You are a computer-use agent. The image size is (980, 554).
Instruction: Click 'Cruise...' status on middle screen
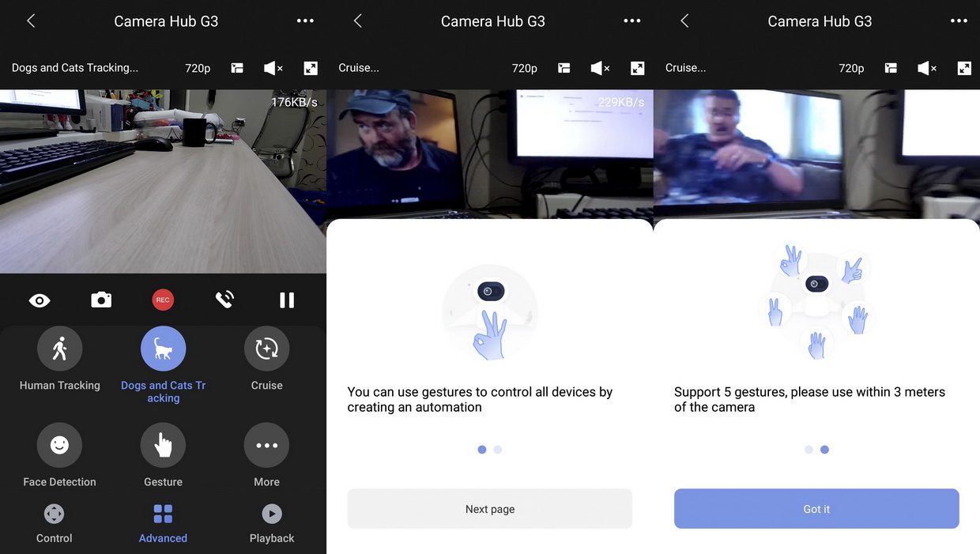pyautogui.click(x=359, y=68)
